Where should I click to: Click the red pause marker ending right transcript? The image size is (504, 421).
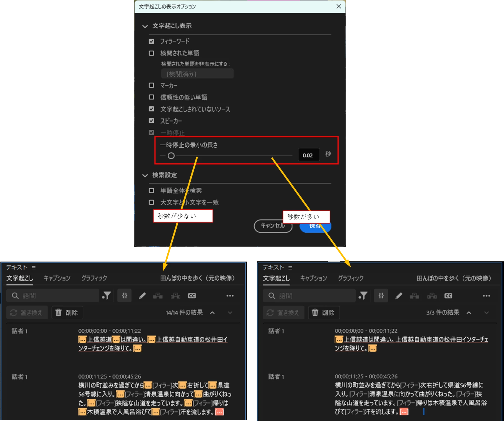coord(404,412)
